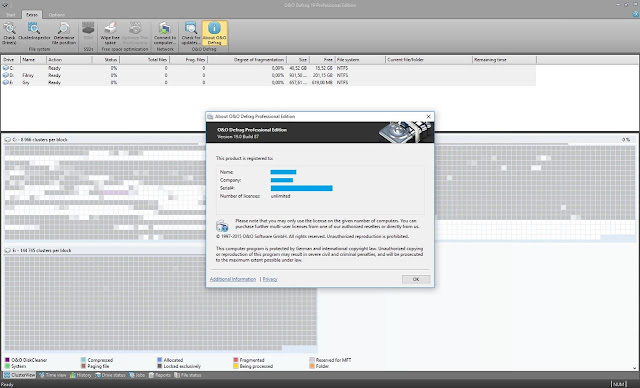This screenshot has width=640, height=388.
Task: Sort by the Action column header
Action: click(x=69, y=60)
